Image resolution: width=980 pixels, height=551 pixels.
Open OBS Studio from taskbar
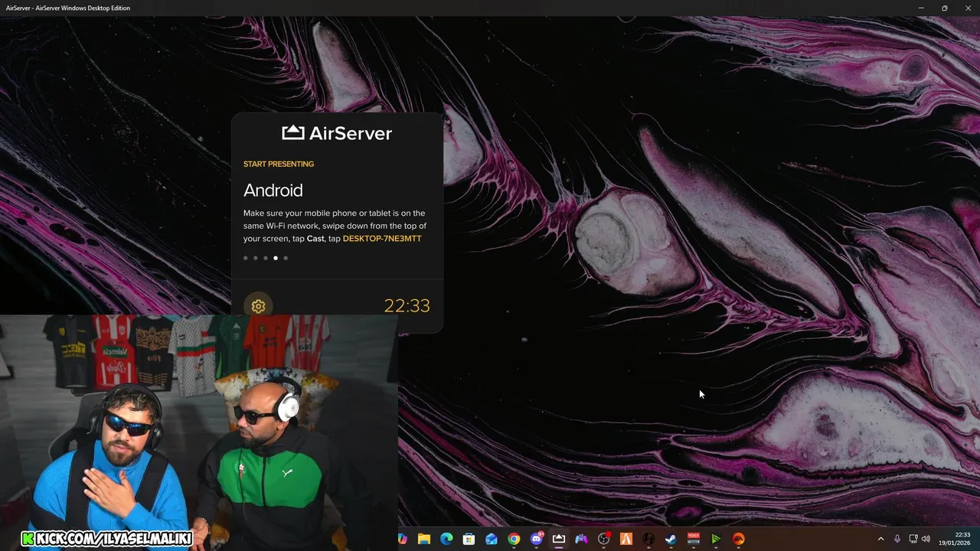tap(604, 540)
